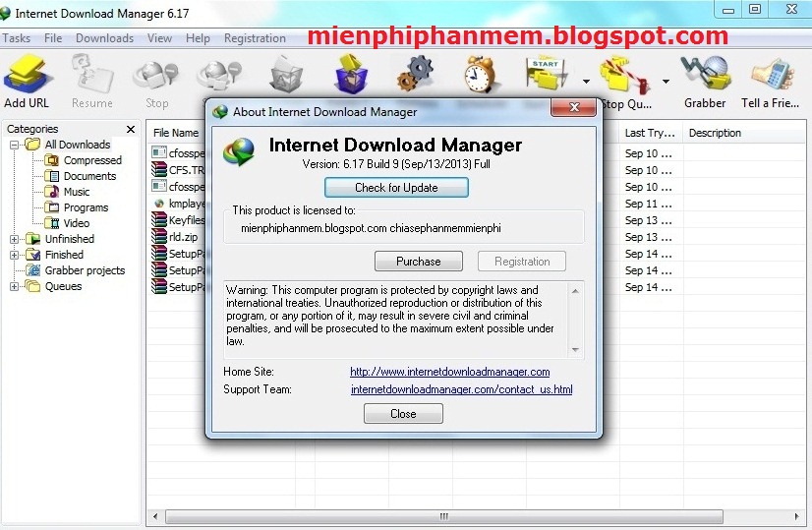This screenshot has width=812, height=530.
Task: Click the Start Queue folder icon
Action: [x=547, y=75]
